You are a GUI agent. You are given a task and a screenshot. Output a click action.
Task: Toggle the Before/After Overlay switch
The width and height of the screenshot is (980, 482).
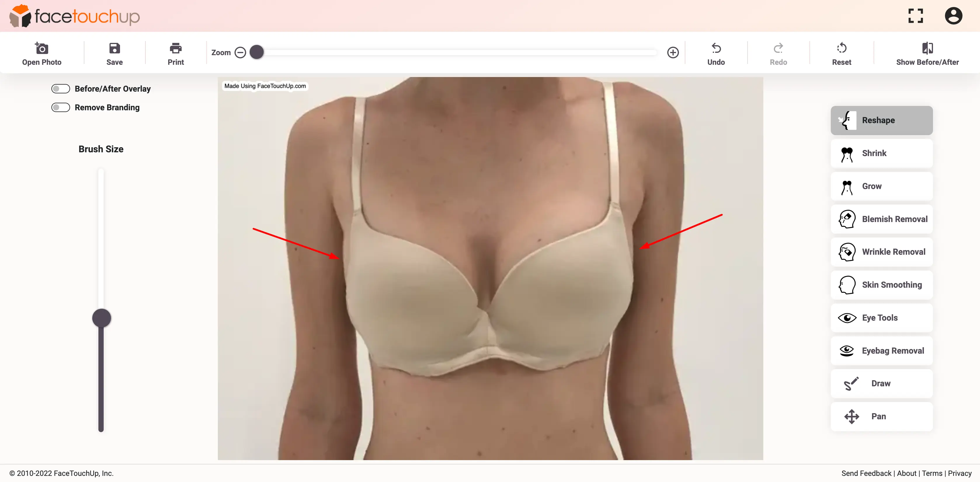[61, 89]
